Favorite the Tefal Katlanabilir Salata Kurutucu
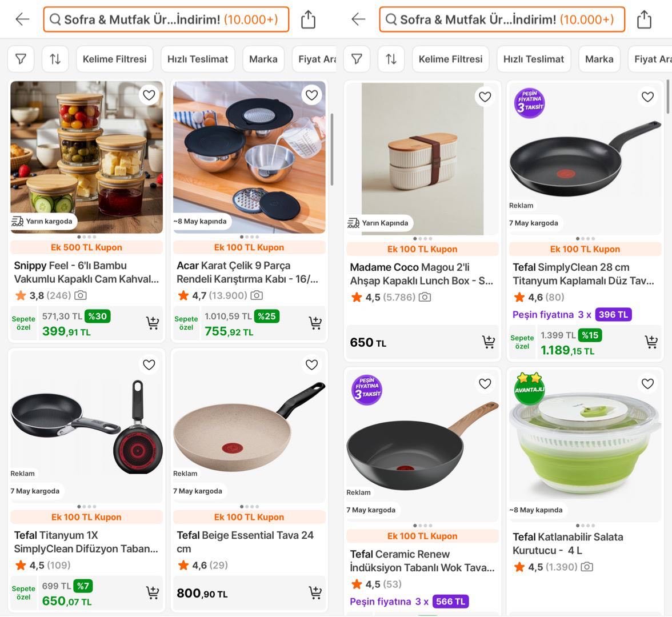The width and height of the screenshot is (672, 617). coord(647,383)
